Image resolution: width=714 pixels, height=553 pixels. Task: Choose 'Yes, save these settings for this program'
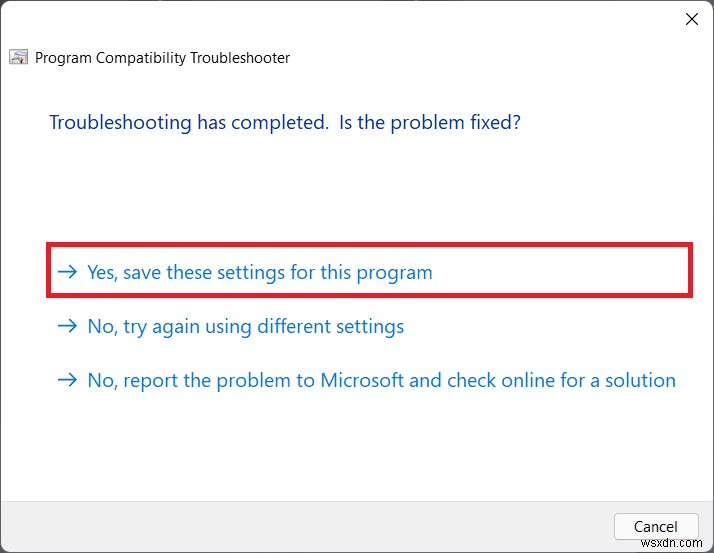coord(260,273)
